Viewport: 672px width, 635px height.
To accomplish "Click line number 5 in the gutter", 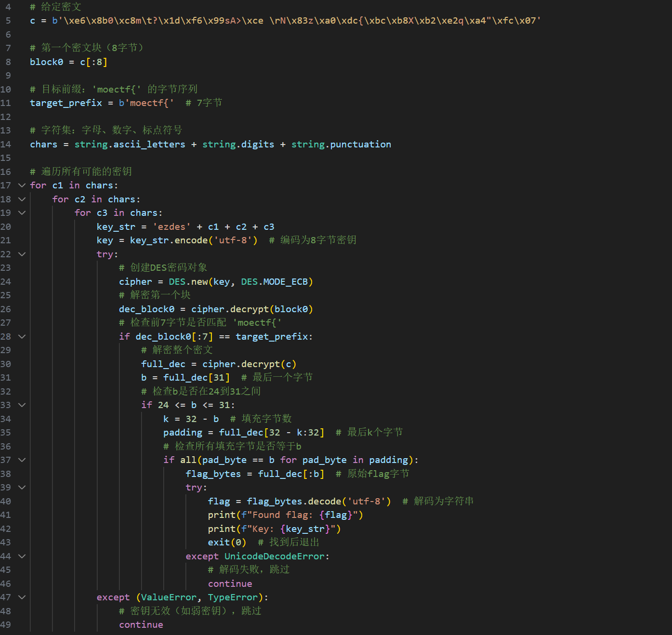I will click(x=8, y=21).
